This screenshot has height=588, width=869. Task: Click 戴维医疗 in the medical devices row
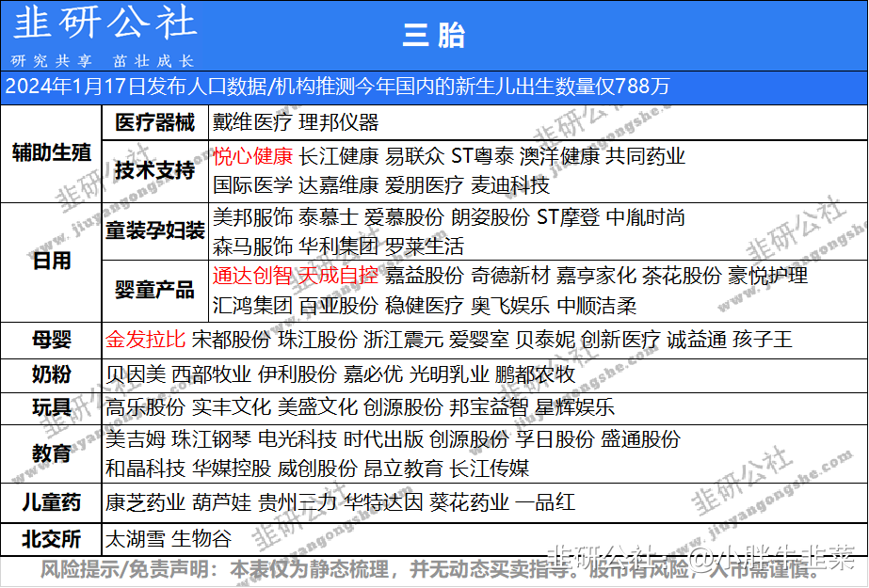[x=253, y=122]
